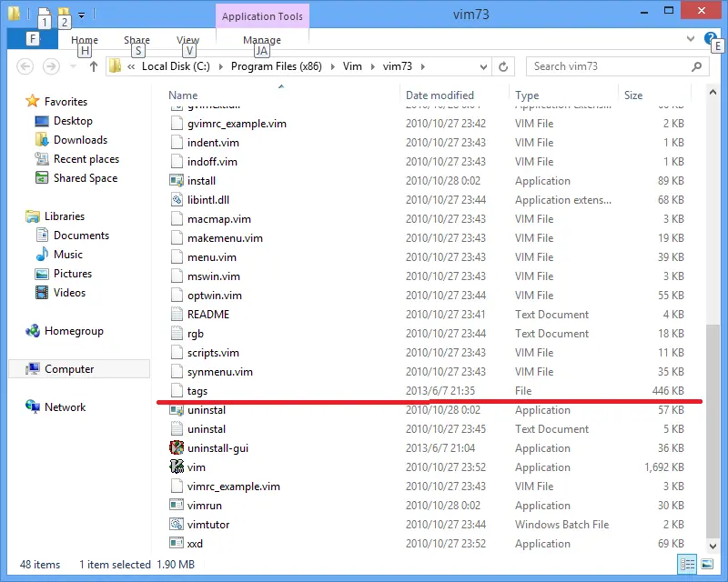Image resolution: width=728 pixels, height=582 pixels.
Task: Expand the arrow after Local Disk (C:)
Action: (x=221, y=66)
